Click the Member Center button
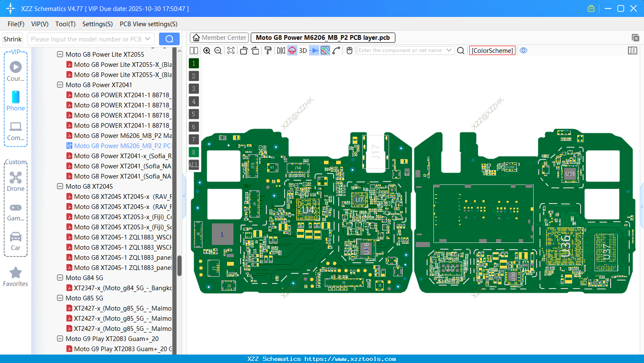 coord(219,37)
